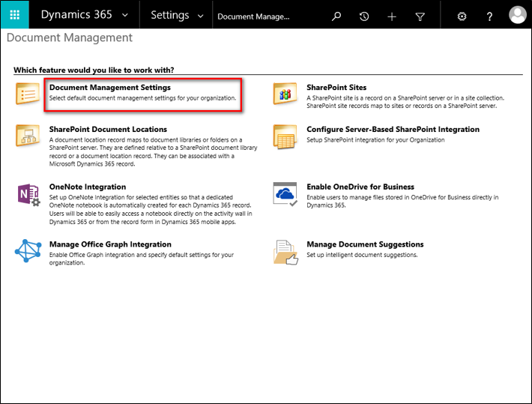The height and width of the screenshot is (404, 532).
Task: Open Configure Server-Based SharePoint Integration
Action: [393, 129]
